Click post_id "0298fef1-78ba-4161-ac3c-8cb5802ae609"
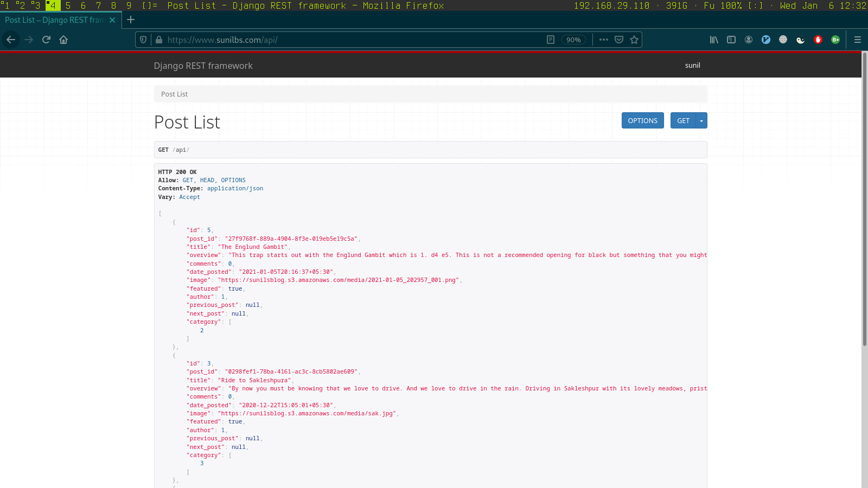Screen dimensions: 868x488 point(292,372)
